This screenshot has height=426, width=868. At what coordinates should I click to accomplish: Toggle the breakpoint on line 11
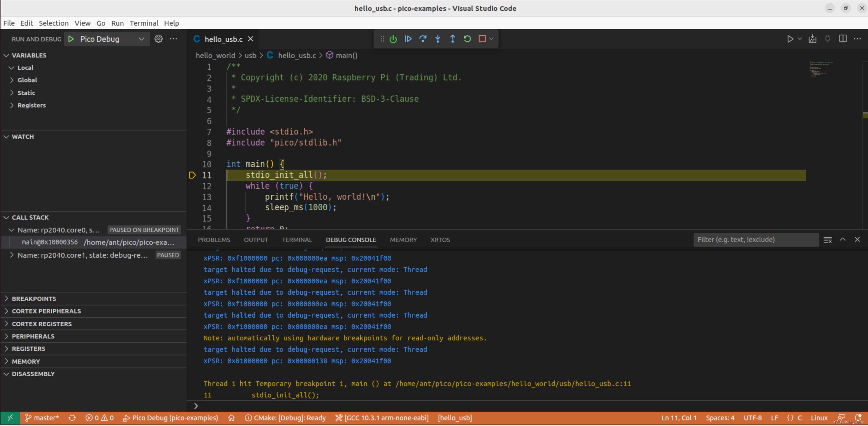tap(192, 175)
